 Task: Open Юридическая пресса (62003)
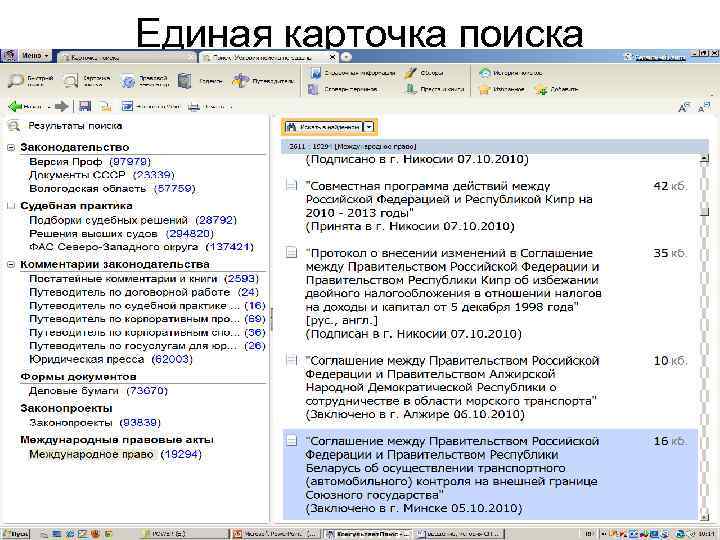[111, 359]
